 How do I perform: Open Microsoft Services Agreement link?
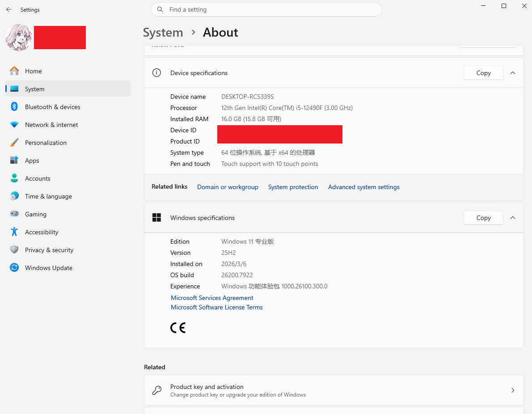(x=212, y=298)
